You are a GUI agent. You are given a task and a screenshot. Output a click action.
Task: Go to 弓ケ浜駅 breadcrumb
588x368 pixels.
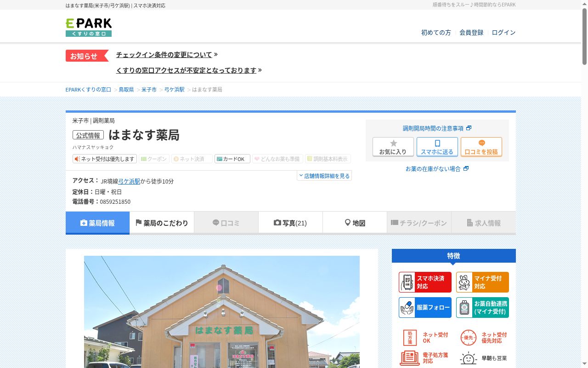tap(175, 90)
